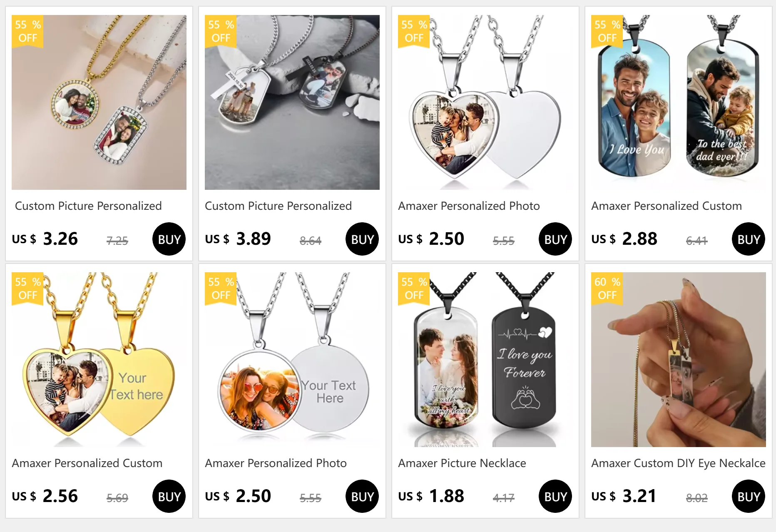Click BUY on the round Your Text Here pendant
Viewport: 776px width, 532px height.
(362, 496)
